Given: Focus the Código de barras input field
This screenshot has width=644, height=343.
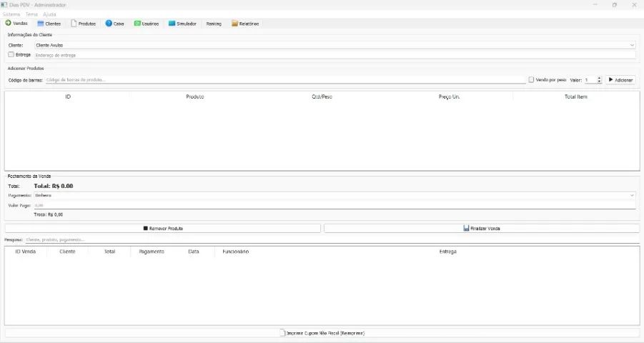Looking at the screenshot, I should coord(284,80).
